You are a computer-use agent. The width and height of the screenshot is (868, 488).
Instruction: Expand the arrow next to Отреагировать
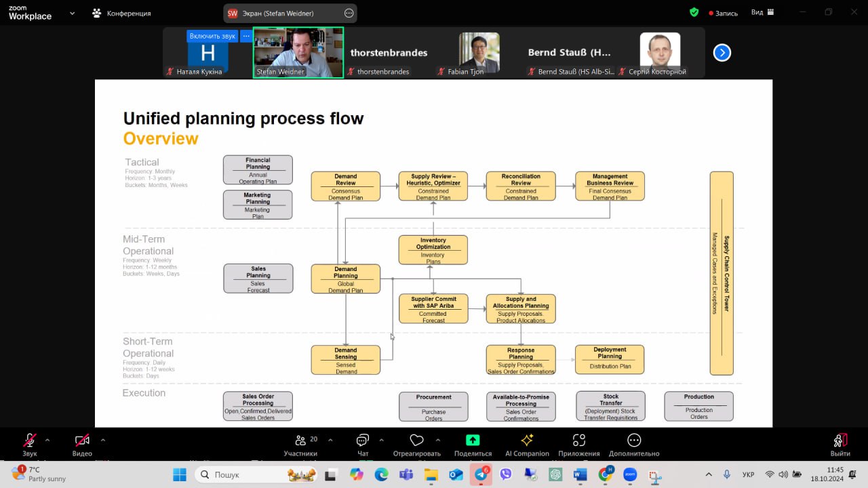(438, 440)
